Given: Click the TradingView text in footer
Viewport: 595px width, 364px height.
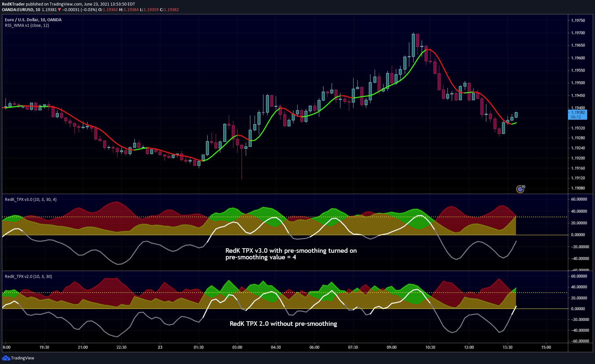Looking at the screenshot, I should [23, 358].
